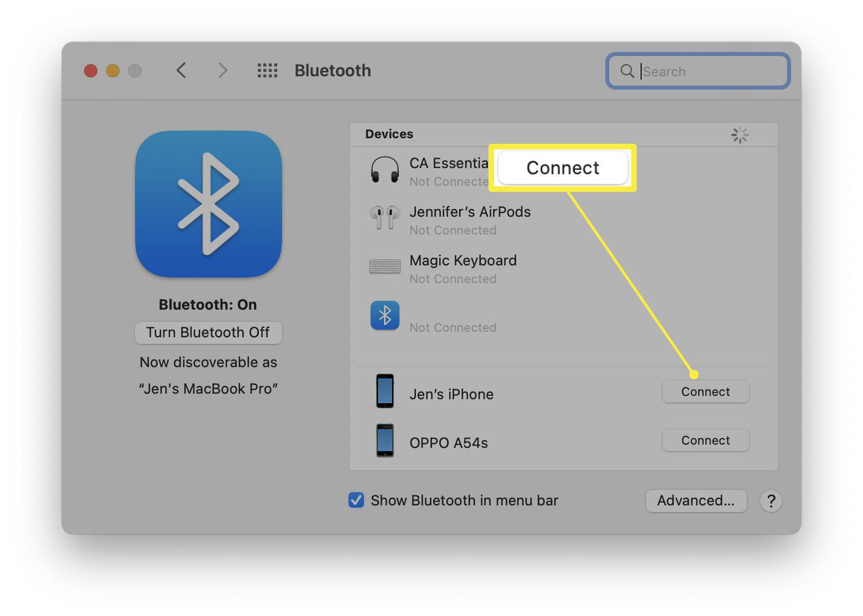
Task: Click the OPPO A54s phone icon
Action: tap(384, 441)
